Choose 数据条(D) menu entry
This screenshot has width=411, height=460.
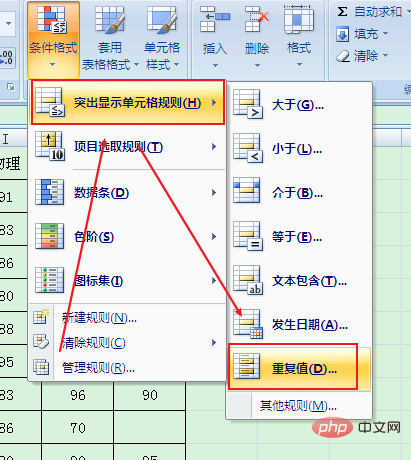(x=128, y=192)
